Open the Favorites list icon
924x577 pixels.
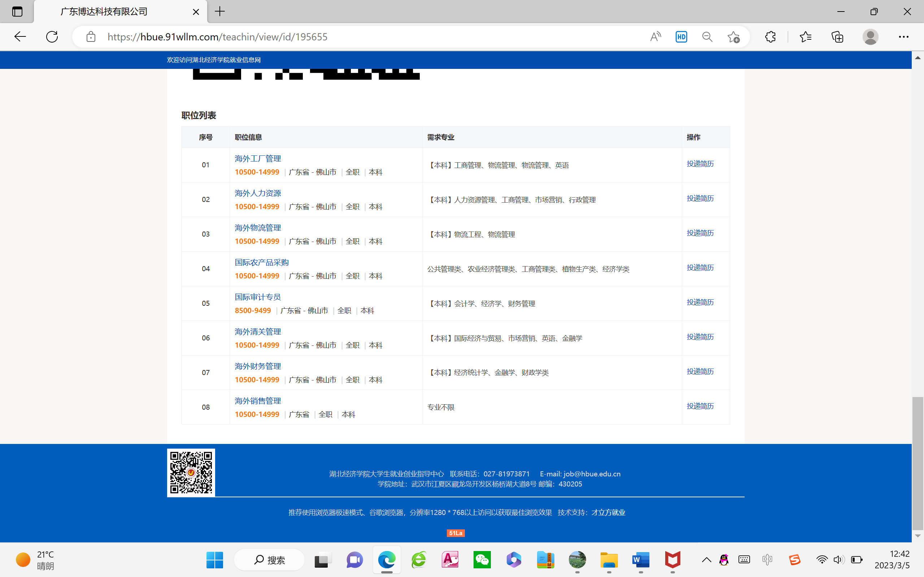tap(805, 37)
